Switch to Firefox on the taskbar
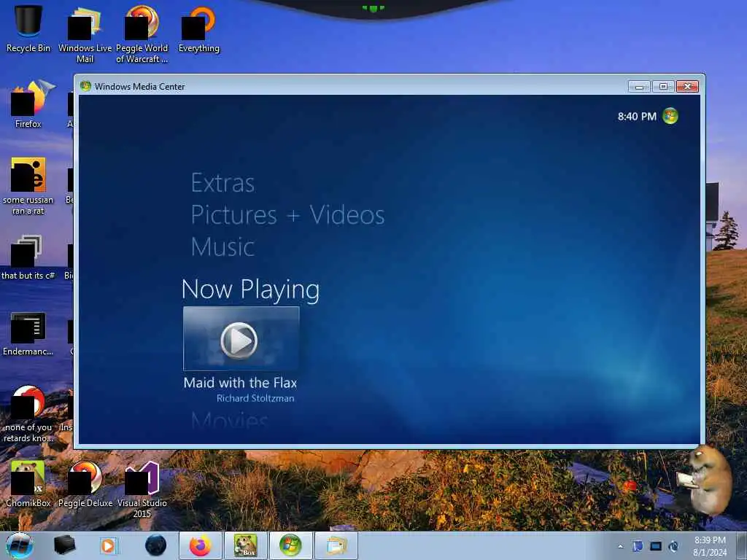Image resolution: width=747 pixels, height=560 pixels. click(x=200, y=545)
